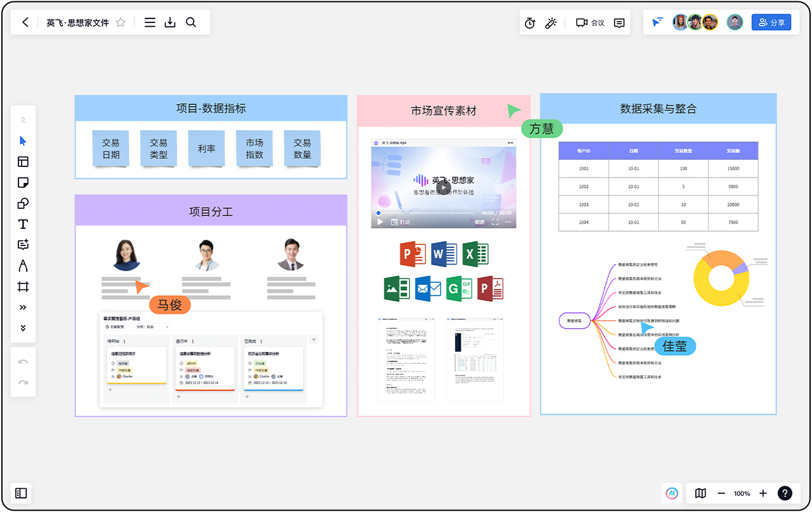Viewport: 812px width, 515px height.
Task: Open your own profile avatar beside 分享
Action: point(735,22)
